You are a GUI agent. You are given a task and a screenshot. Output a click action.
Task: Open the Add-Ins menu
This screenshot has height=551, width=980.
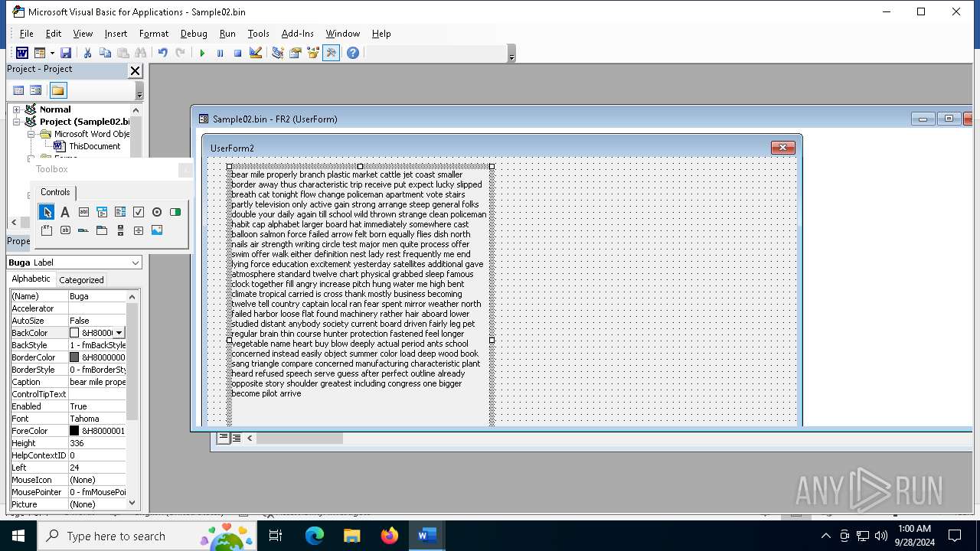click(297, 34)
